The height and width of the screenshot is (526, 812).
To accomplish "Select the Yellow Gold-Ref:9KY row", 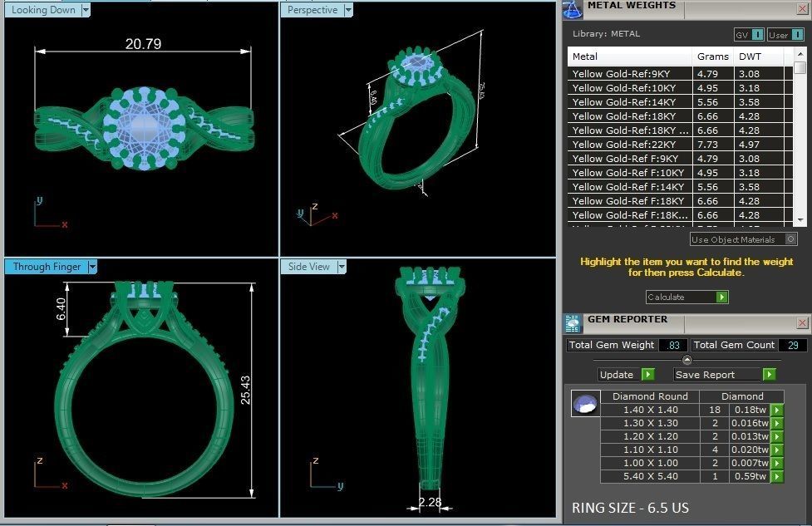I will [680, 73].
